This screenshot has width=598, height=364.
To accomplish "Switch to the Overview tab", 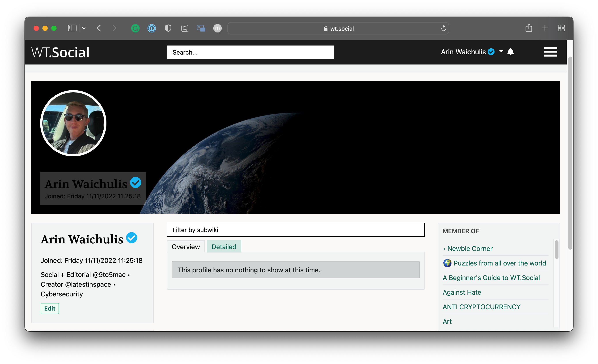I will coord(186,246).
